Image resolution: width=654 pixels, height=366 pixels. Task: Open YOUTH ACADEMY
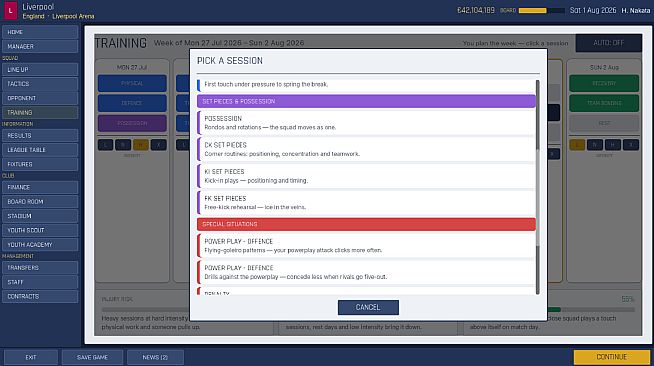tap(40, 245)
